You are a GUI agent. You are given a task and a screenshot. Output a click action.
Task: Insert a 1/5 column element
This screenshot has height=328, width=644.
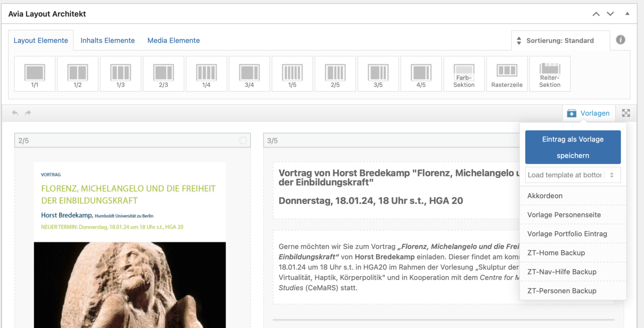pyautogui.click(x=292, y=74)
